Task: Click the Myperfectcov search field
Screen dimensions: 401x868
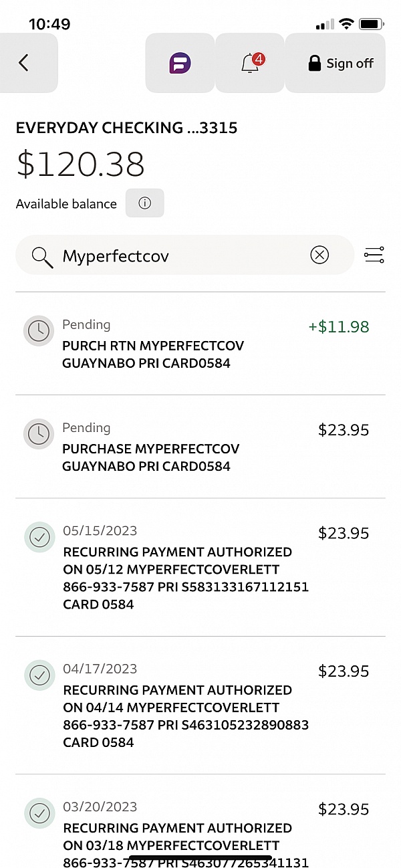Action: click(x=180, y=255)
